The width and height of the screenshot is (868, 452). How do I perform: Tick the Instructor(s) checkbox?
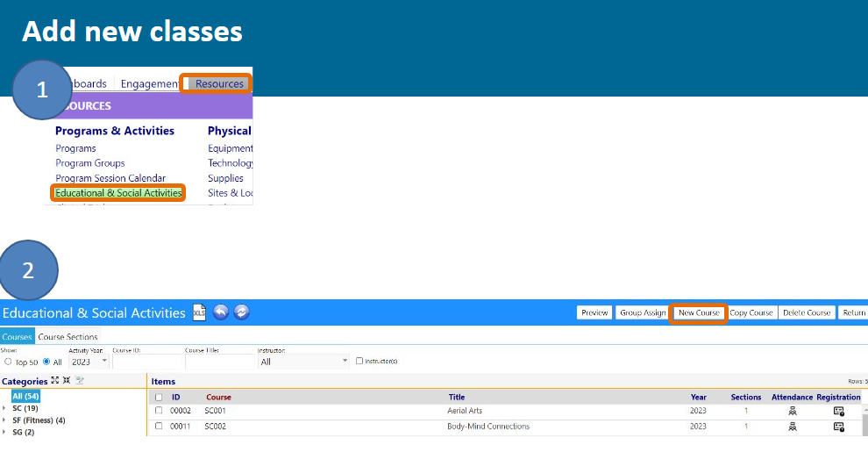click(x=359, y=361)
